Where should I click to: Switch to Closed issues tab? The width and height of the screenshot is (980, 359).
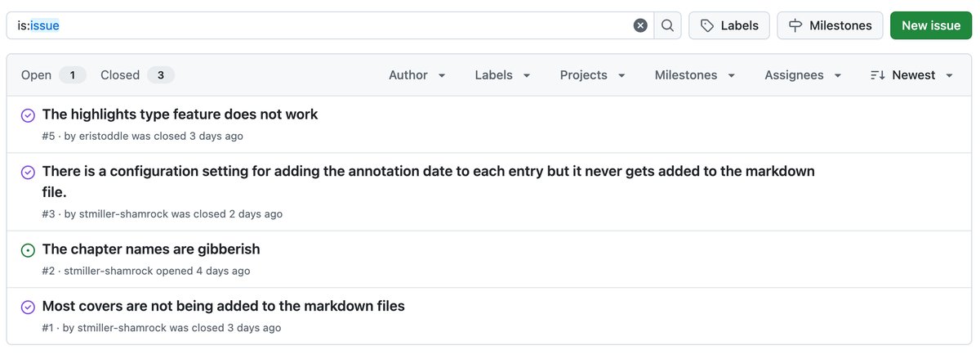pyautogui.click(x=136, y=75)
